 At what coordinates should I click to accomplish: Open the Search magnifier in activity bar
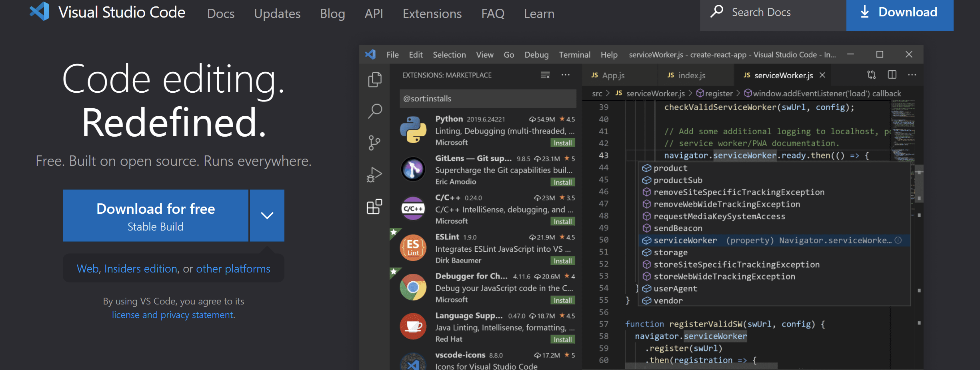point(375,111)
